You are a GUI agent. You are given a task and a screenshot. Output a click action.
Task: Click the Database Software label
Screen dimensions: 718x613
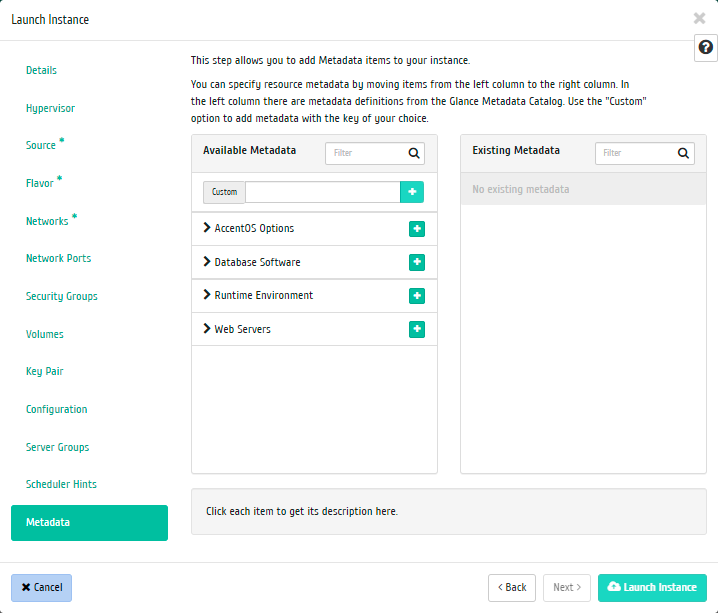(257, 262)
